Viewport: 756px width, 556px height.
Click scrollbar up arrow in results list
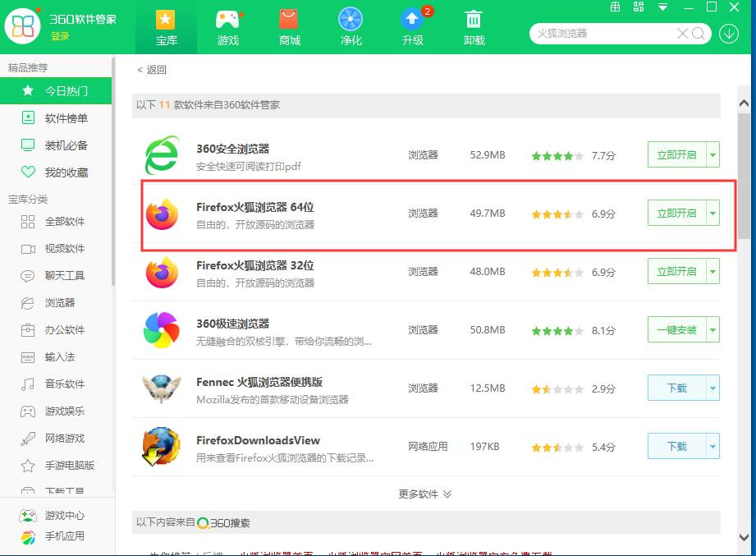click(744, 103)
